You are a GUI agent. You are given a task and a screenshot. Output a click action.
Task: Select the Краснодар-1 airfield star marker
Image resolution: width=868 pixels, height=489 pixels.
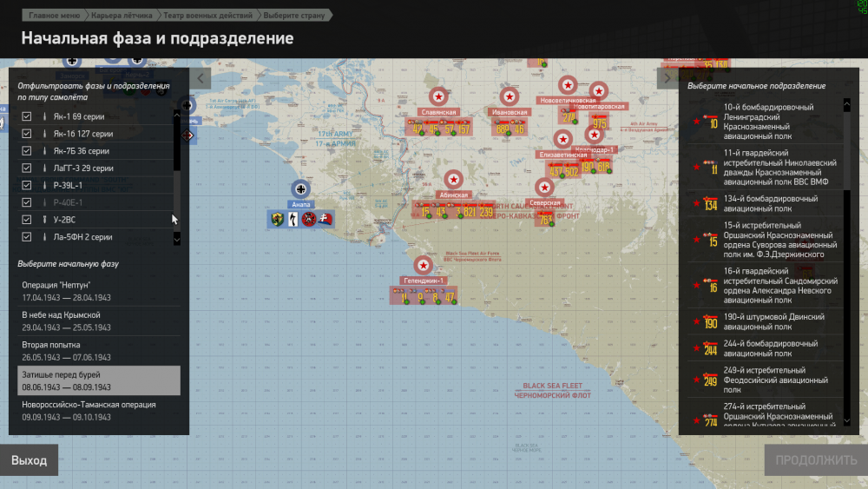(x=594, y=135)
